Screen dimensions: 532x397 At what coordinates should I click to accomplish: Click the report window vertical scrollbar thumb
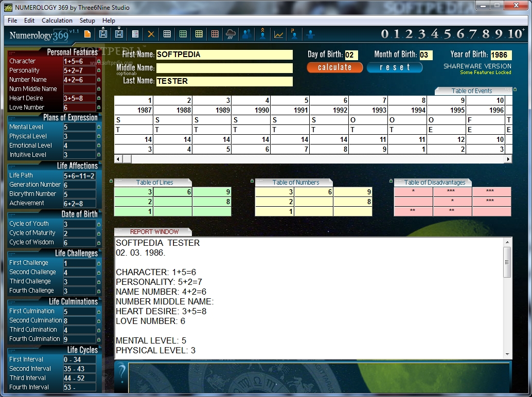507,262
